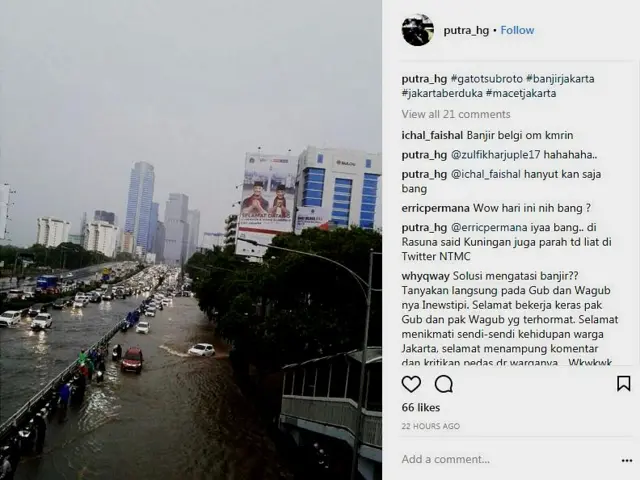Viewport: 640px width, 480px height.
Task: Open commenter whyqway's profile
Action: (x=425, y=276)
